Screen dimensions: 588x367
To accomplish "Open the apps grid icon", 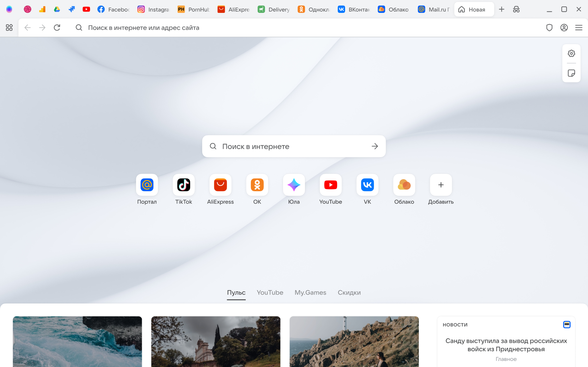I will pyautogui.click(x=9, y=28).
